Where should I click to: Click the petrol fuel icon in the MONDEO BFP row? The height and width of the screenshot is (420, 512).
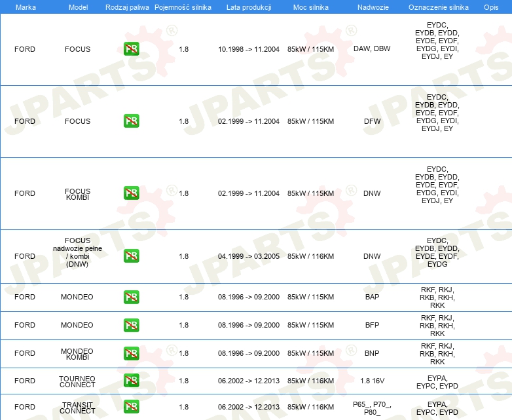click(x=131, y=325)
